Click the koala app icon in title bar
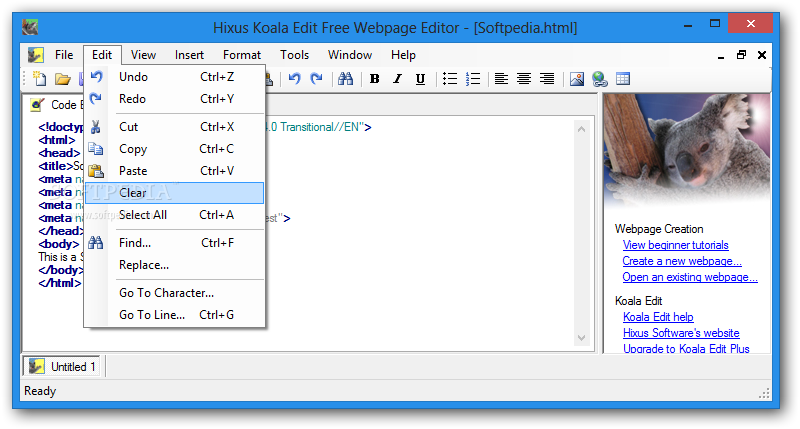This screenshot has width=800, height=429. [30, 27]
